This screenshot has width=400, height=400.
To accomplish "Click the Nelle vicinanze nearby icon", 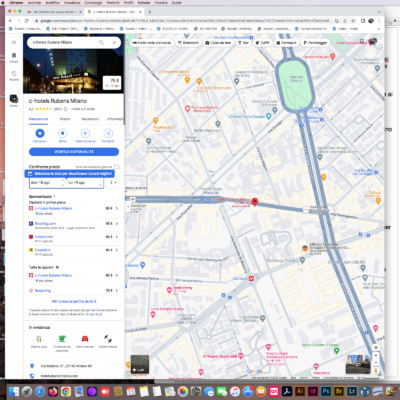I will (85, 133).
